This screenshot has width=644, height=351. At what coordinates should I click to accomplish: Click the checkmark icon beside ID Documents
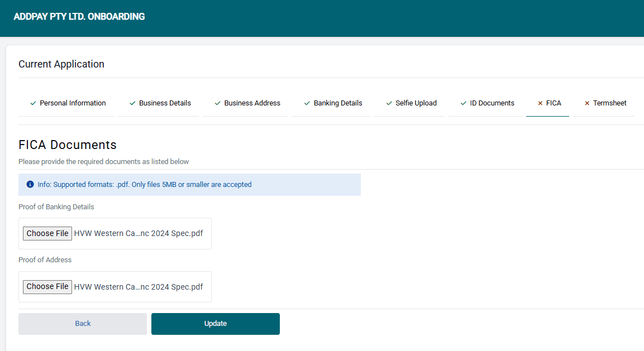(x=464, y=103)
